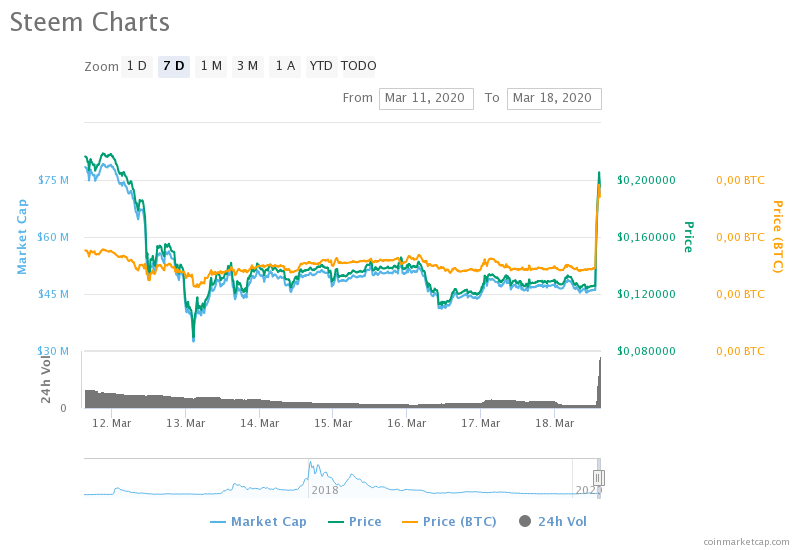Click the green Price legend line marker

(336, 522)
